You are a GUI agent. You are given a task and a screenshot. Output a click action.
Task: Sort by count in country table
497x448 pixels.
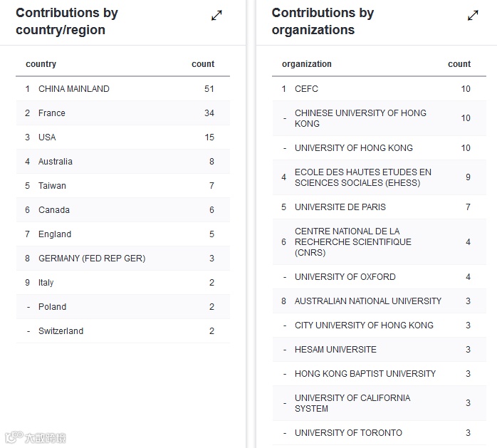203,64
